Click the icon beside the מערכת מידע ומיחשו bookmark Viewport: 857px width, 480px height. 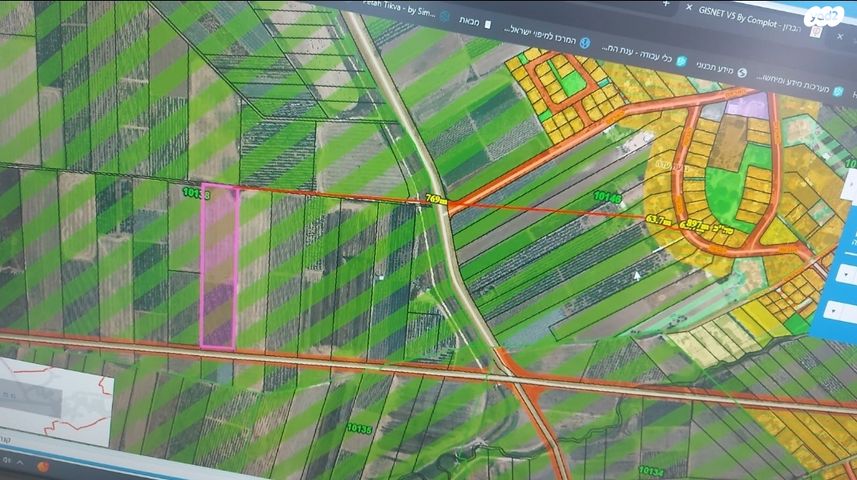(x=838, y=91)
